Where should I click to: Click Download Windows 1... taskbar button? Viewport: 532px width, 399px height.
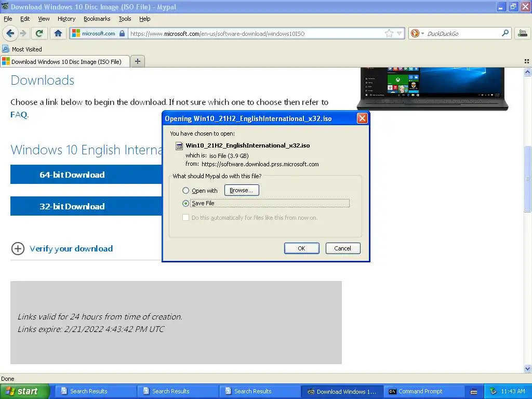(x=342, y=392)
